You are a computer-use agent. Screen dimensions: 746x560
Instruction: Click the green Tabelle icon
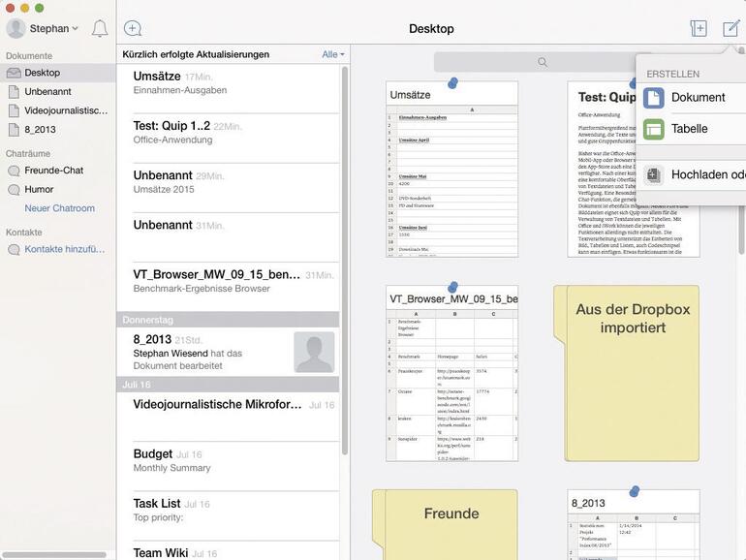pos(654,129)
